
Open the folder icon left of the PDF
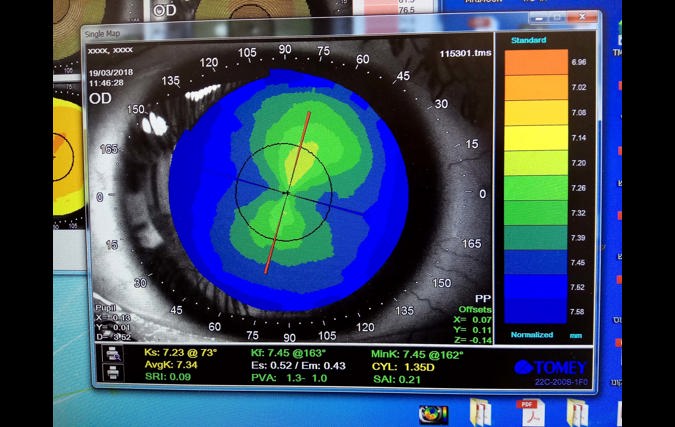pyautogui.click(x=481, y=413)
